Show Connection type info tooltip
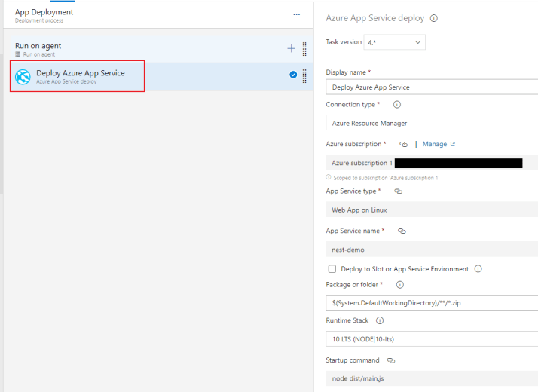Image resolution: width=538 pixels, height=392 pixels. [397, 104]
